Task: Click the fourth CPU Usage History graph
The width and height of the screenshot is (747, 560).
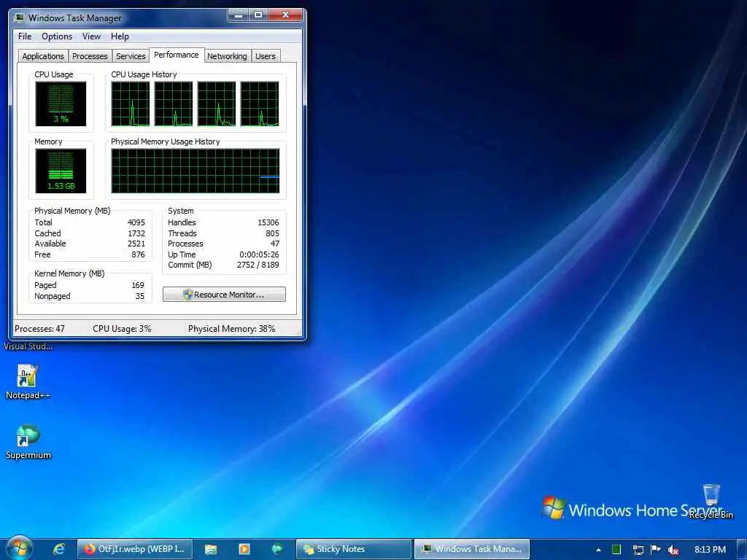Action: pos(260,104)
